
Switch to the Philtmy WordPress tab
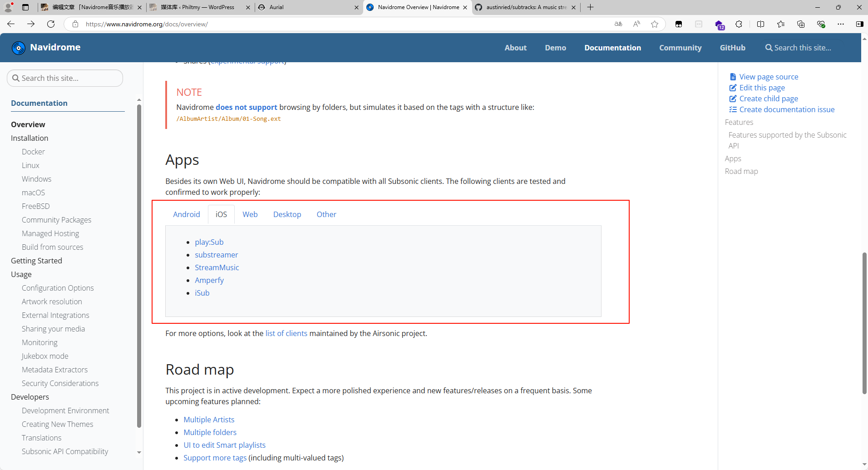(200, 7)
